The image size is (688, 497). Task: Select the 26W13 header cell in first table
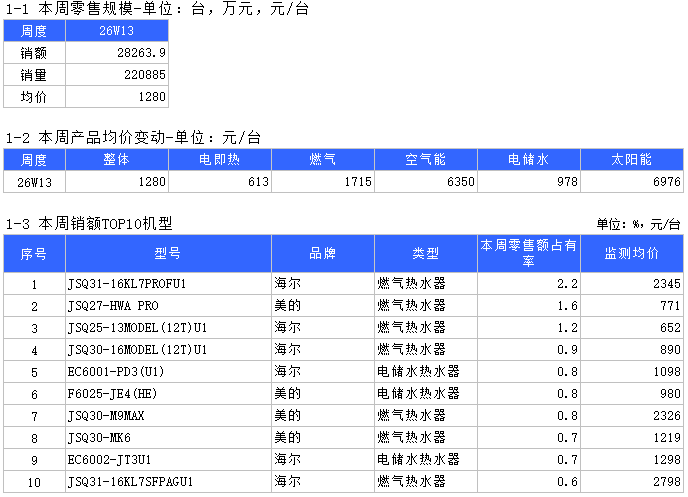click(117, 31)
